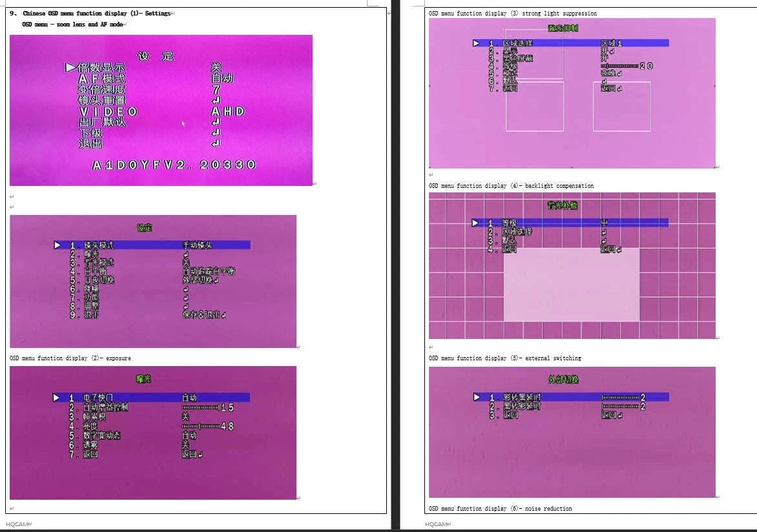
Task: Open 外部切换 value in the second settings menu
Action: click(x=200, y=280)
